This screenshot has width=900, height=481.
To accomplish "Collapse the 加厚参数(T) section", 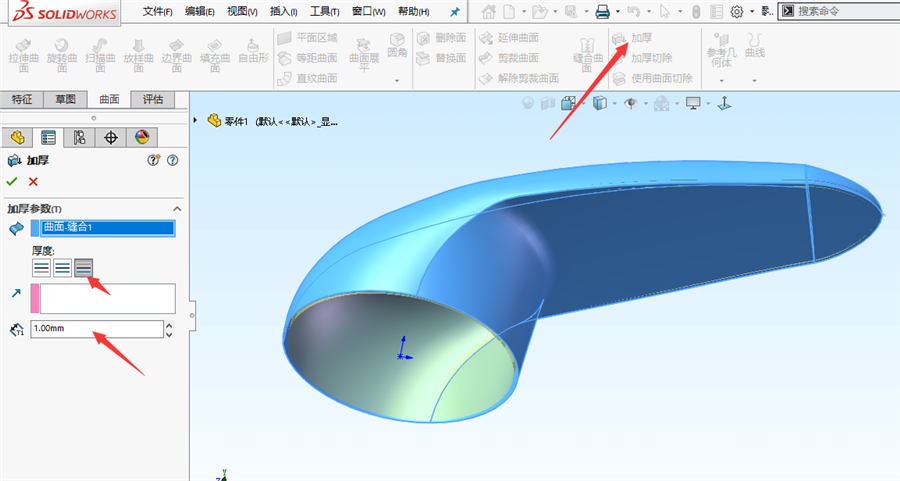I will pos(177,209).
